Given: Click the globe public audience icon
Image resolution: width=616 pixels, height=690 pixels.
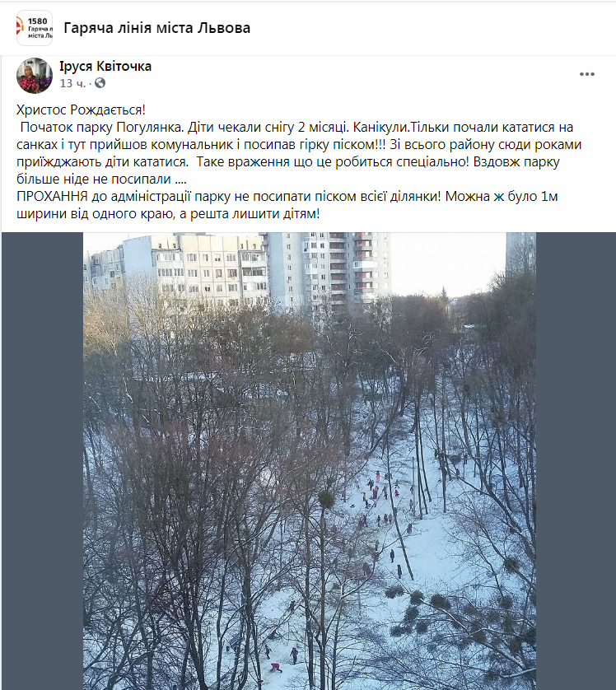Looking at the screenshot, I should (x=100, y=82).
